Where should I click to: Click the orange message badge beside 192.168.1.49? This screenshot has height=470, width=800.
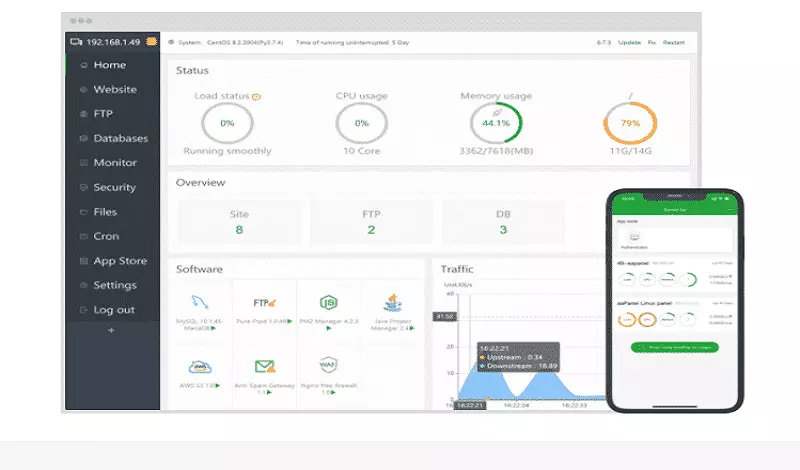152,41
